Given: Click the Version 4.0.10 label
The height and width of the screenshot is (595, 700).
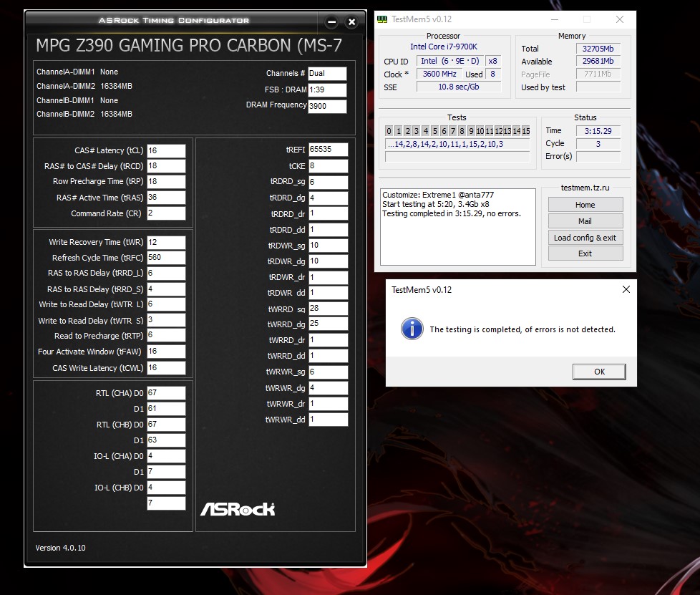Looking at the screenshot, I should click(x=60, y=548).
